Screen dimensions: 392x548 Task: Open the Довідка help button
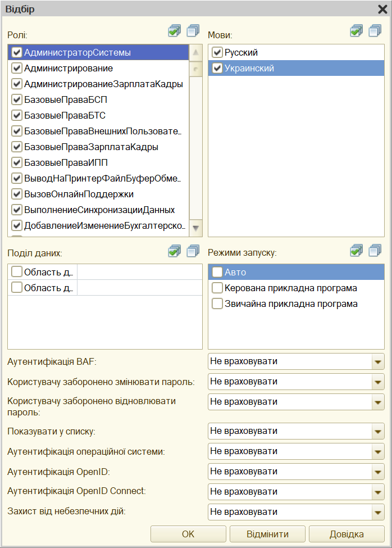tap(347, 534)
